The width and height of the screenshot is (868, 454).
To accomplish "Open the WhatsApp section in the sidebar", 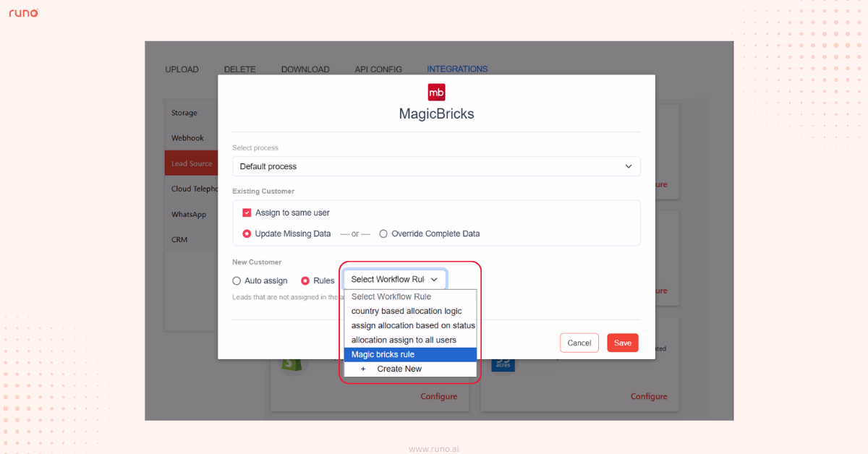I will (x=190, y=214).
